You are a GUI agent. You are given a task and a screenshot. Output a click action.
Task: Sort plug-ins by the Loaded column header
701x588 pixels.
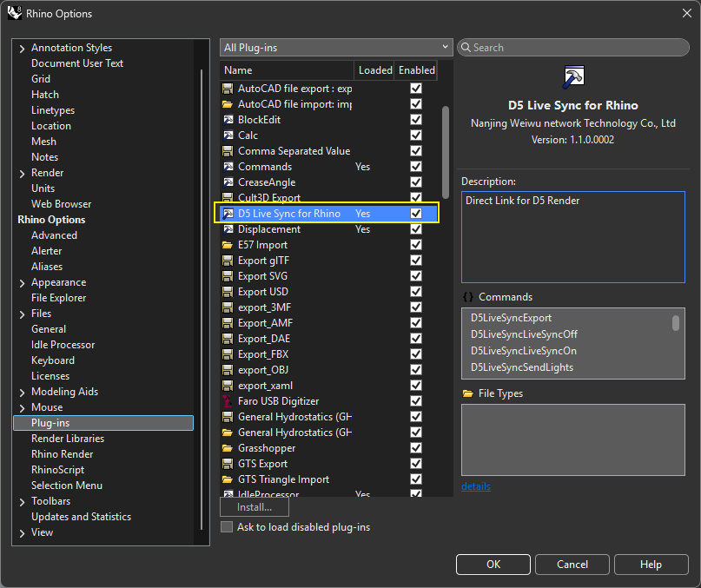click(375, 70)
